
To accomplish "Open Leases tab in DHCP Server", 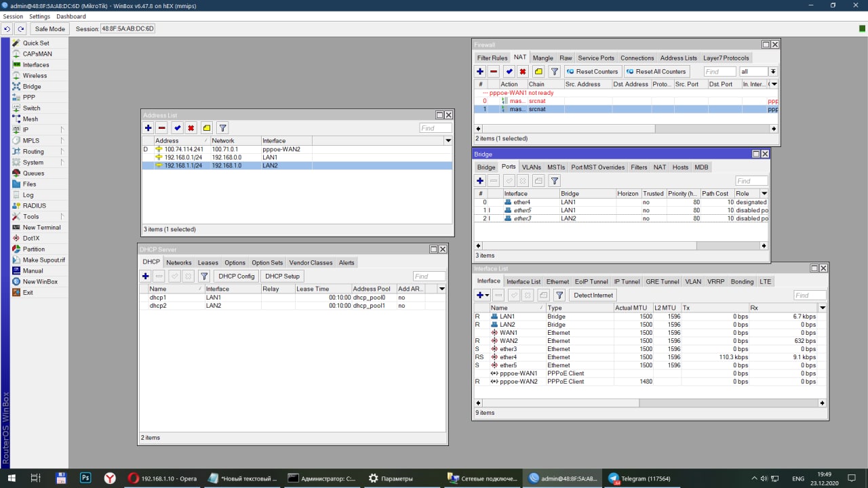I will tap(208, 262).
